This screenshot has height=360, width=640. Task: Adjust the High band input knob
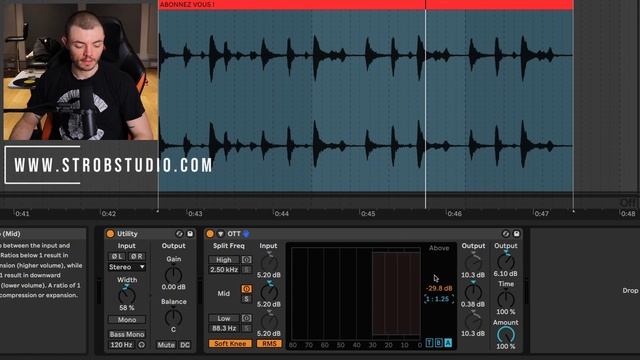click(x=269, y=262)
